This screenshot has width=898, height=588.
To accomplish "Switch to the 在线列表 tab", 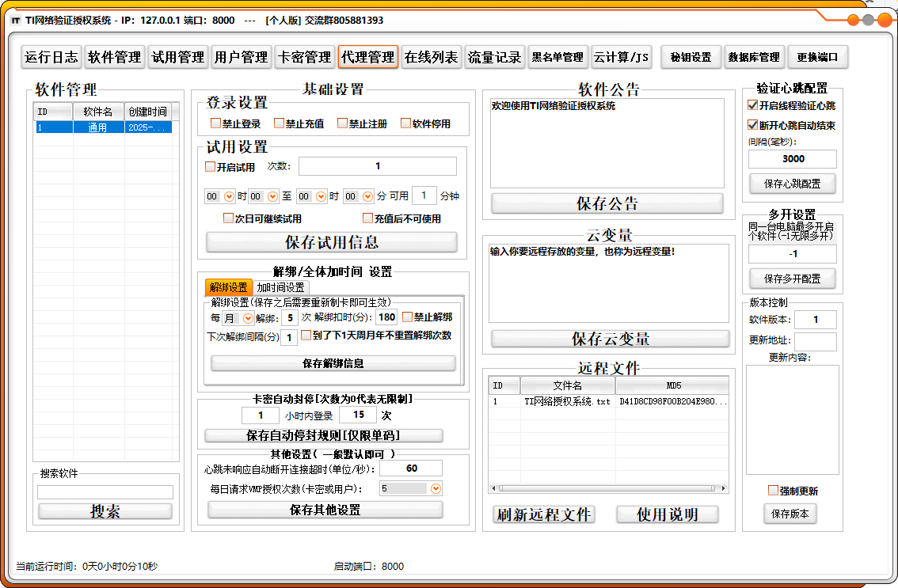I will 431,56.
